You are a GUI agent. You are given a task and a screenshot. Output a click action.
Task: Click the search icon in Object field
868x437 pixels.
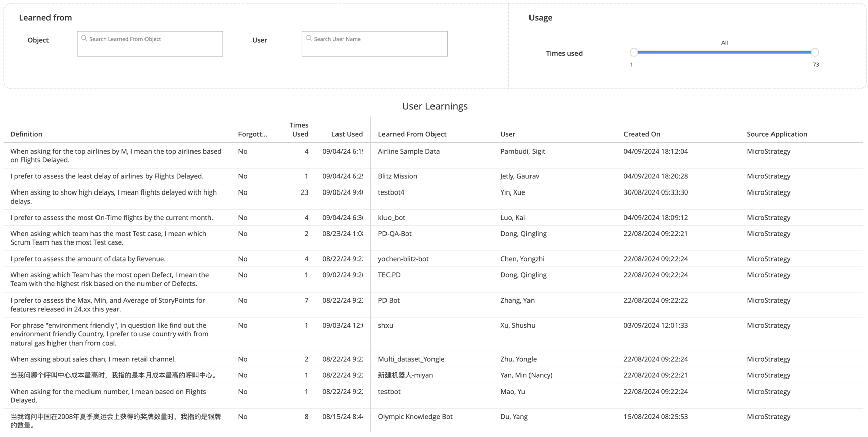[x=84, y=38]
